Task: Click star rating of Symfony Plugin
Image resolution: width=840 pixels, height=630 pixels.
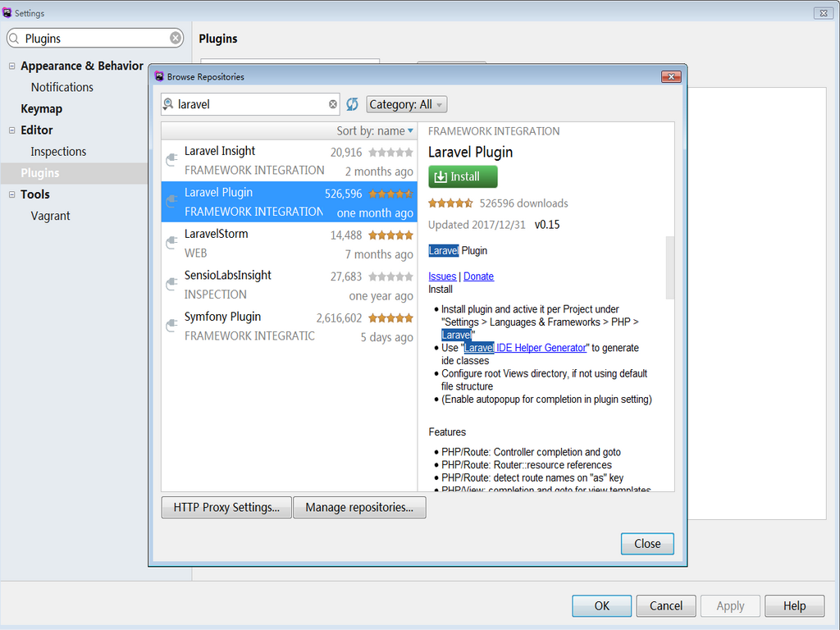Action: 390,318
